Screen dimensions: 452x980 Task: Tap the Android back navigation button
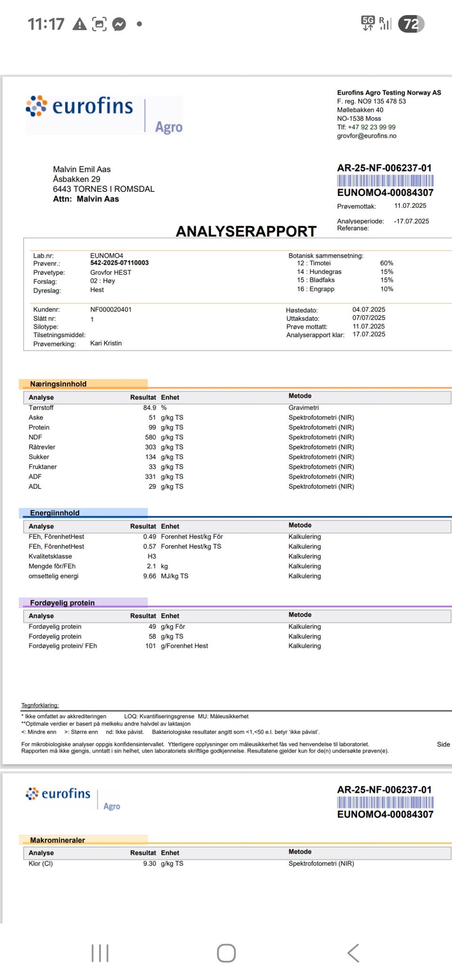353,953
